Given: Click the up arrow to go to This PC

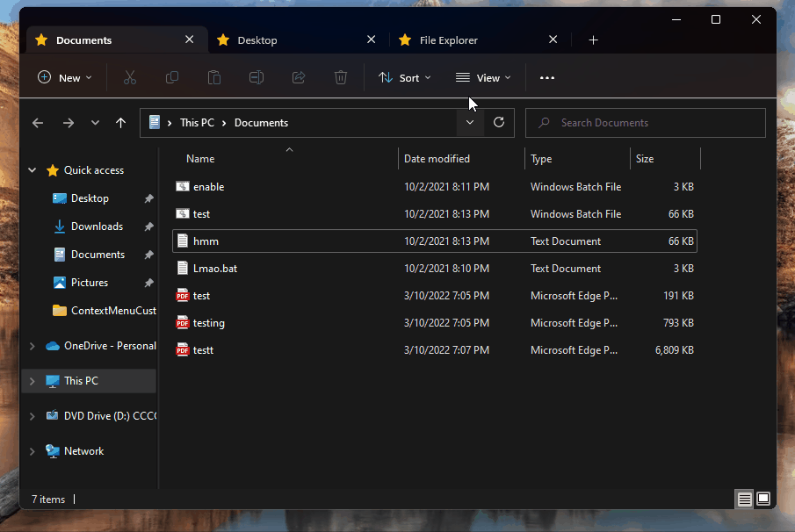Looking at the screenshot, I should coord(120,122).
